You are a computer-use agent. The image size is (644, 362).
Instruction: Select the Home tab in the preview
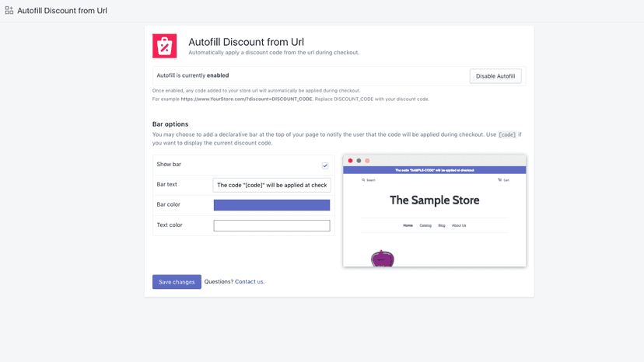click(x=408, y=225)
